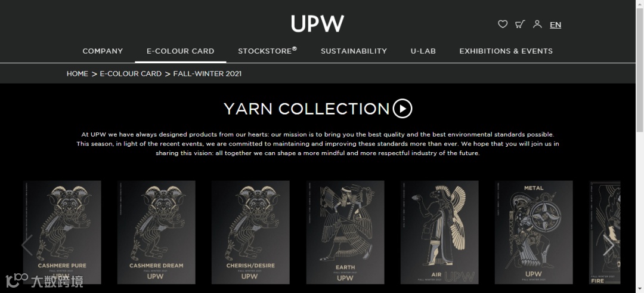
Task: Go to the next carousel slide
Action: pos(608,245)
